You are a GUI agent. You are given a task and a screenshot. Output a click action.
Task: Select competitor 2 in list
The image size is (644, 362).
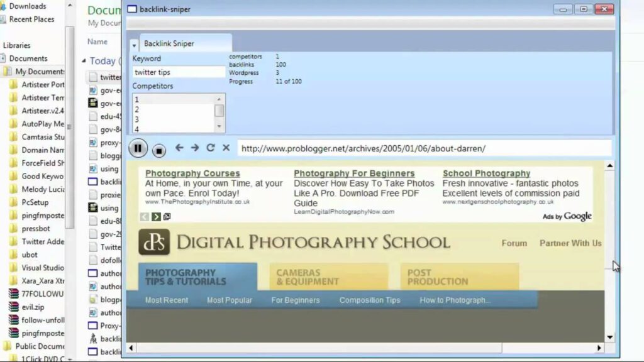pos(174,109)
